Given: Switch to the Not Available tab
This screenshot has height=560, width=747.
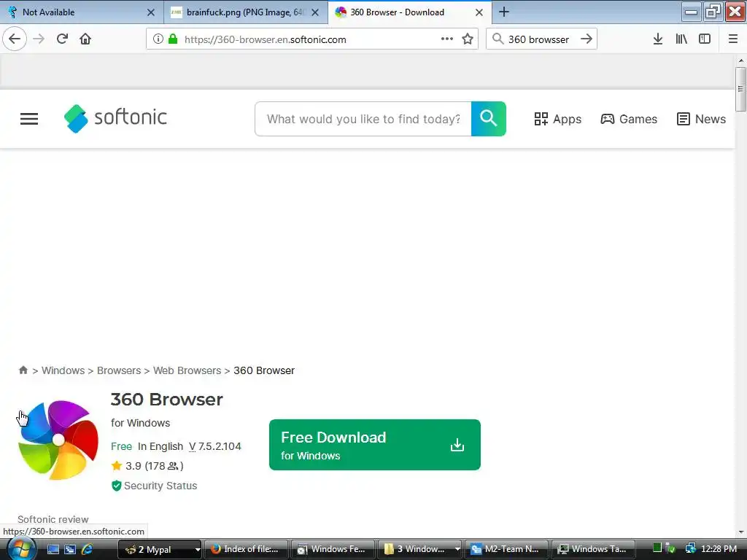Looking at the screenshot, I should click(x=81, y=12).
